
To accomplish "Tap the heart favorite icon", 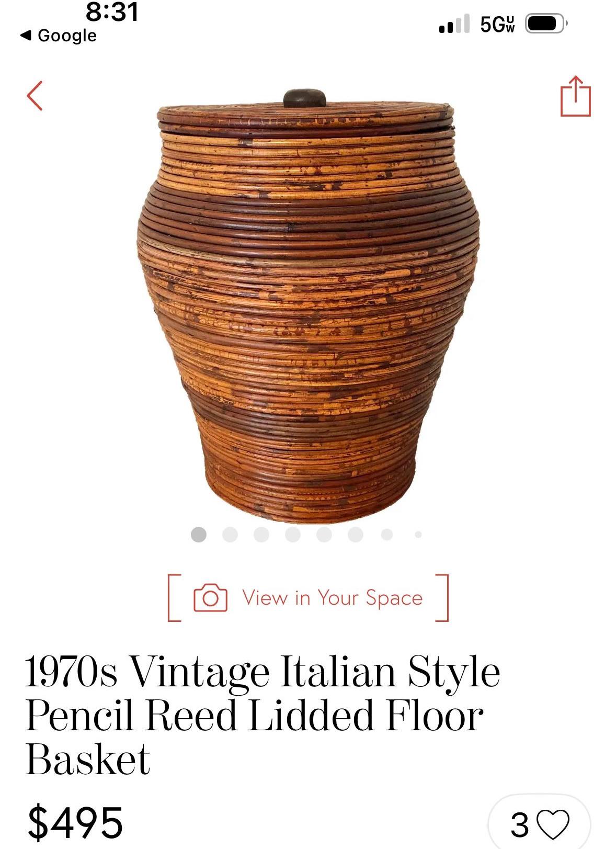I will [x=553, y=825].
